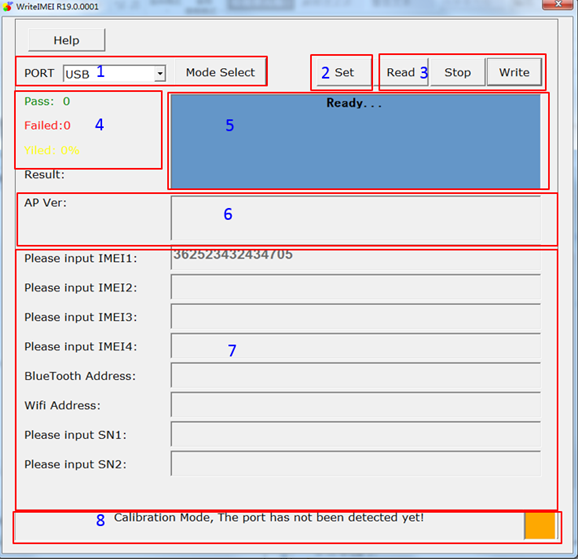
Task: Click the SN2 input field
Action: tap(356, 463)
